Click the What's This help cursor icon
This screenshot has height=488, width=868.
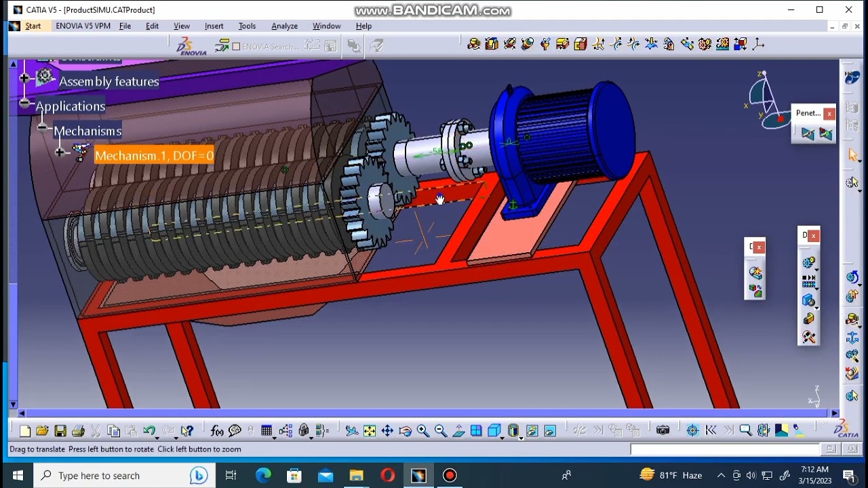[187, 430]
